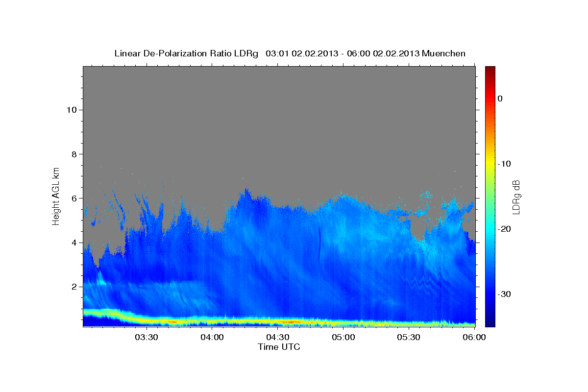Click the '04:30' time axis label

pyautogui.click(x=277, y=337)
